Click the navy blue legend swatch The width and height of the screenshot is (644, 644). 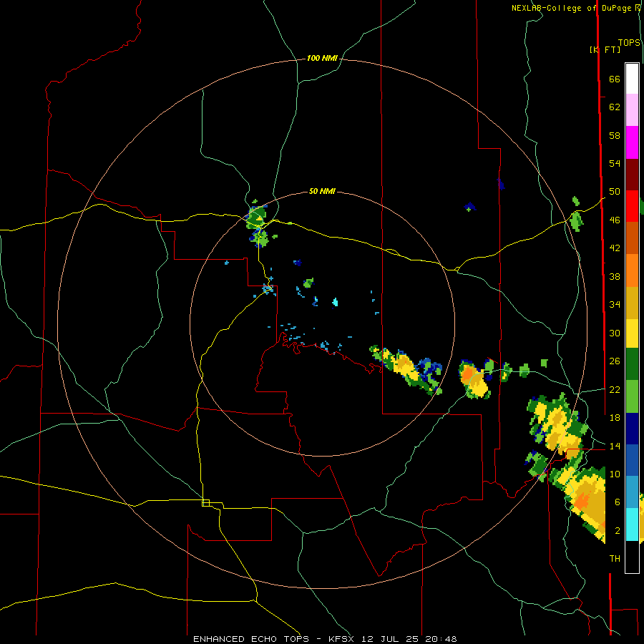tap(632, 429)
